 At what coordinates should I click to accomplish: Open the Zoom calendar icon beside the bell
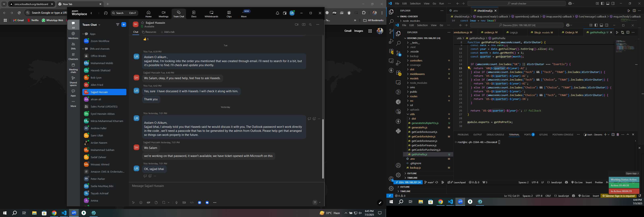[285, 13]
